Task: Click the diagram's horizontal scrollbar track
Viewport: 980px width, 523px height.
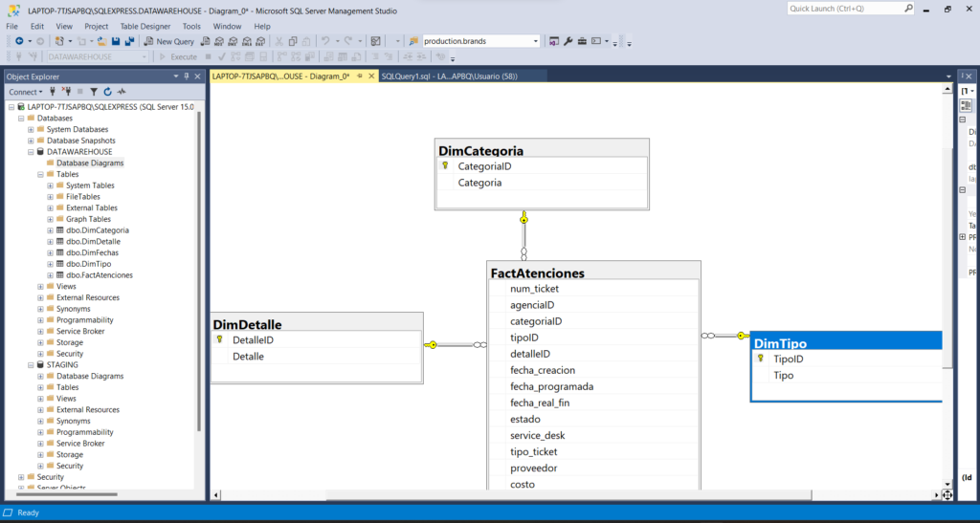Action: click(574, 494)
